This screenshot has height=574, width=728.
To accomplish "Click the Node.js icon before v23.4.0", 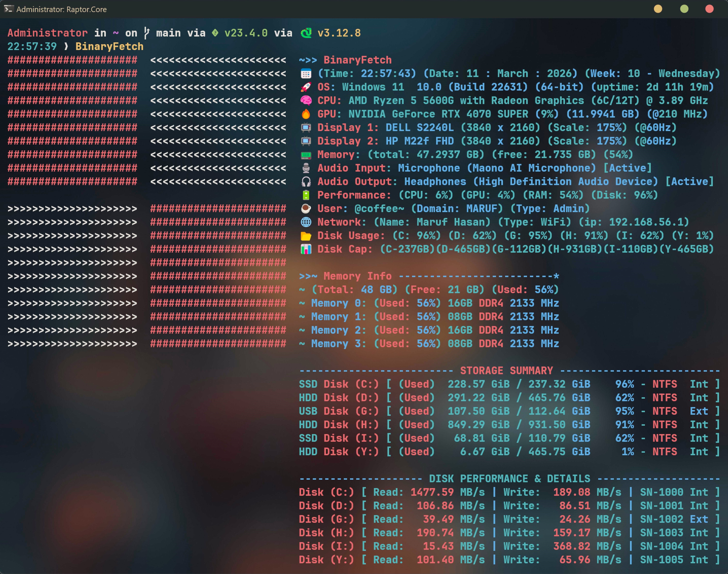I will coord(215,33).
